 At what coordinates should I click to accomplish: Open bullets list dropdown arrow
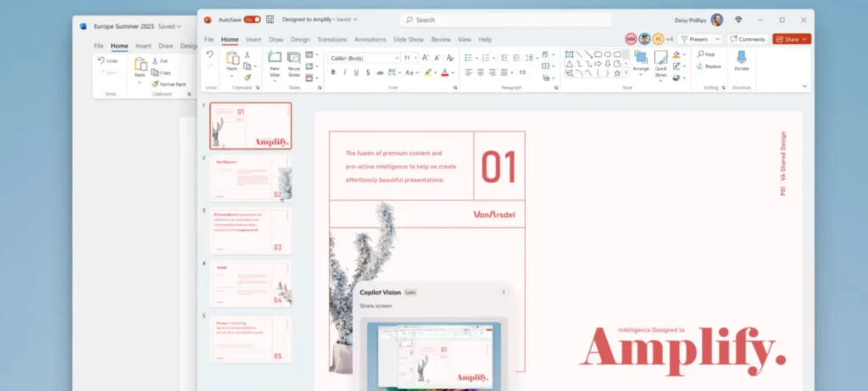[x=476, y=58]
